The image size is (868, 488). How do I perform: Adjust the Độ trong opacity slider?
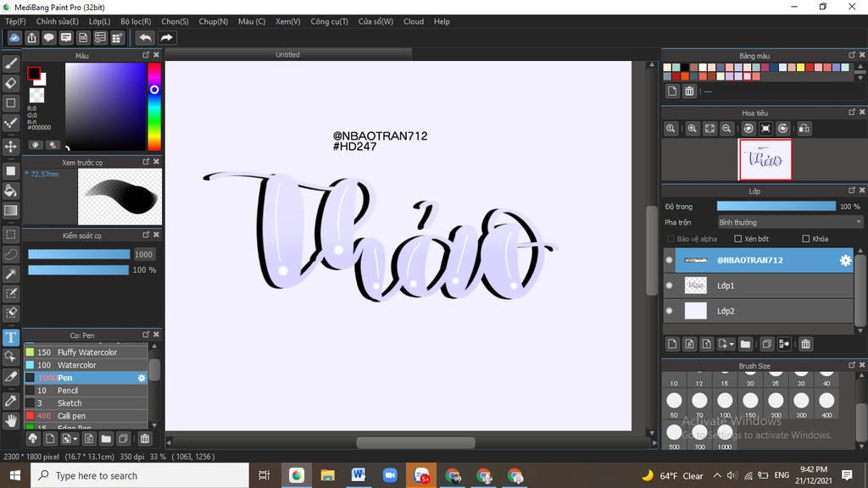coord(776,207)
